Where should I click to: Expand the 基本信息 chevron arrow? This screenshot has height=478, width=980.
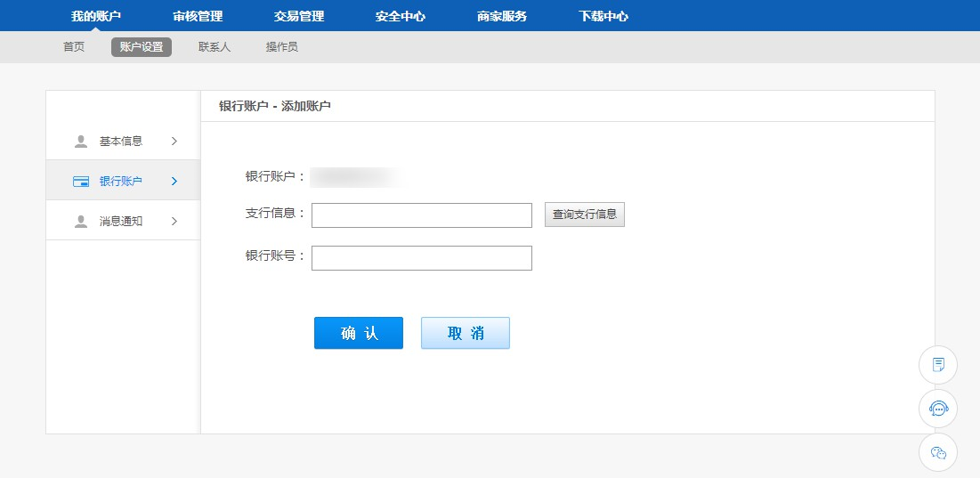174,142
